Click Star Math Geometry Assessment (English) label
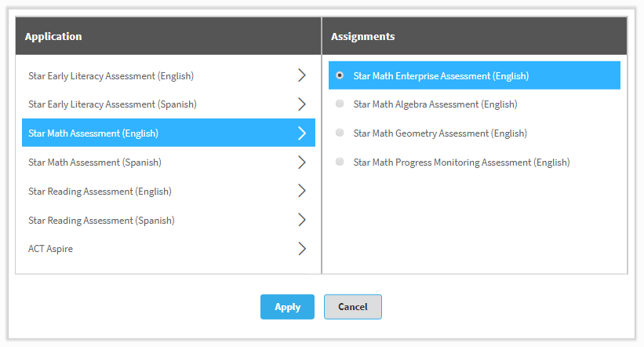Viewport: 644px width, 347px height. point(440,133)
